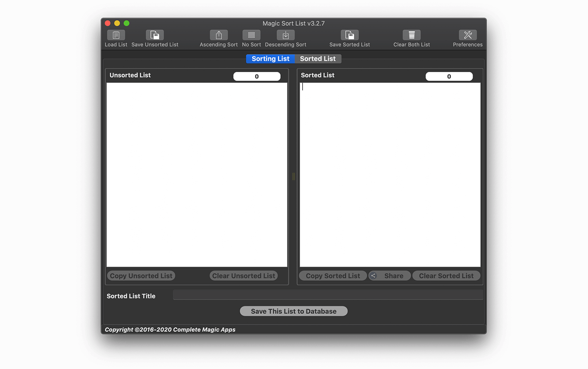This screenshot has height=369, width=588.
Task: Click the Clear Unsorted List button
Action: click(x=243, y=276)
